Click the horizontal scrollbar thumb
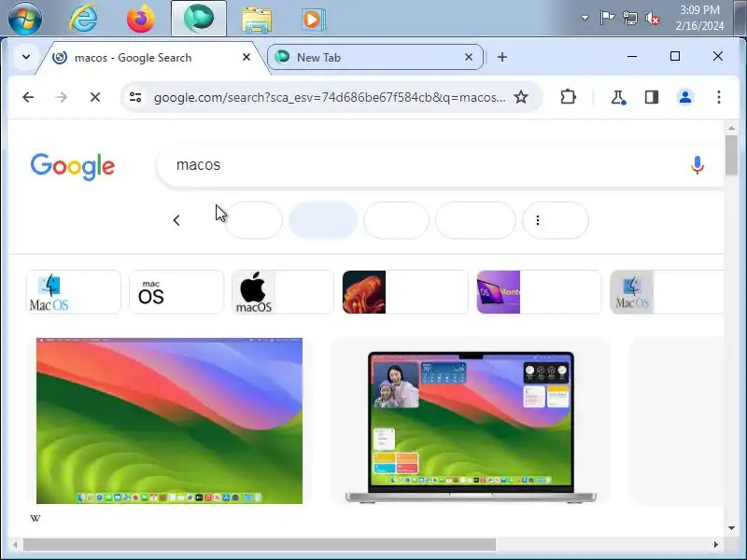 (x=260, y=544)
